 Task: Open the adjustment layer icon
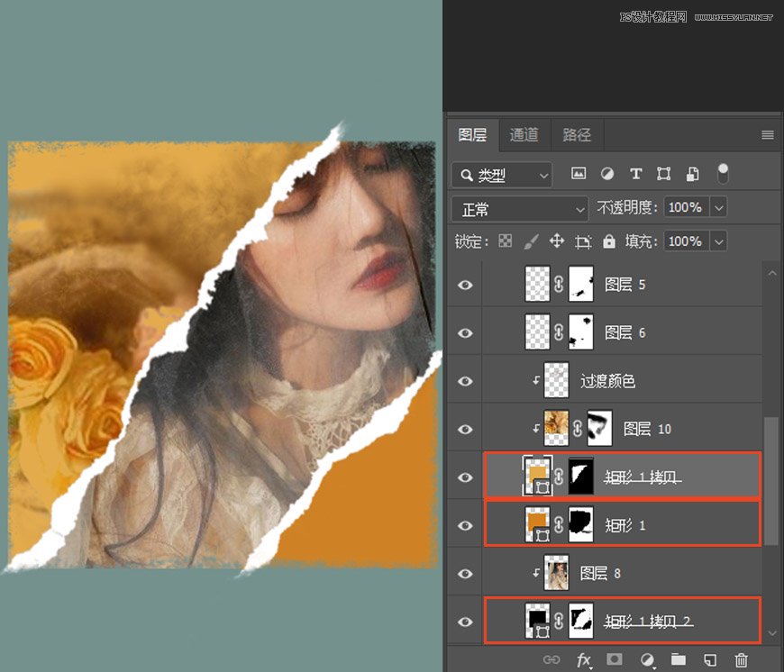648,660
